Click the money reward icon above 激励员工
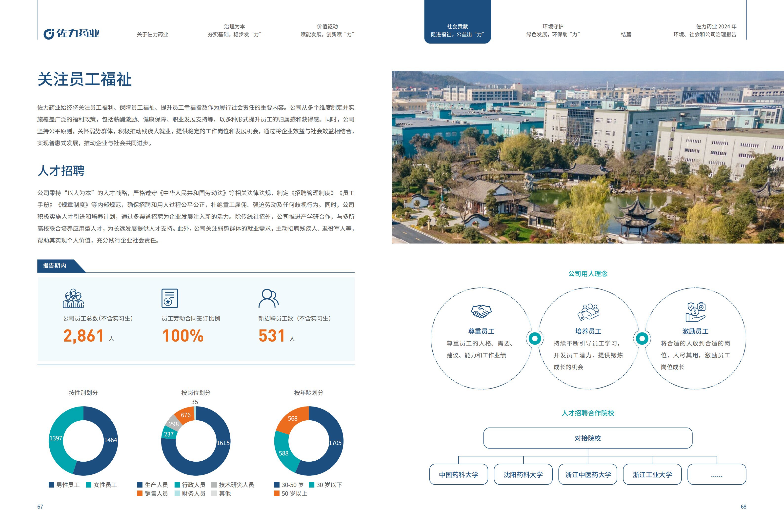The height and width of the screenshot is (532, 784). (695, 312)
